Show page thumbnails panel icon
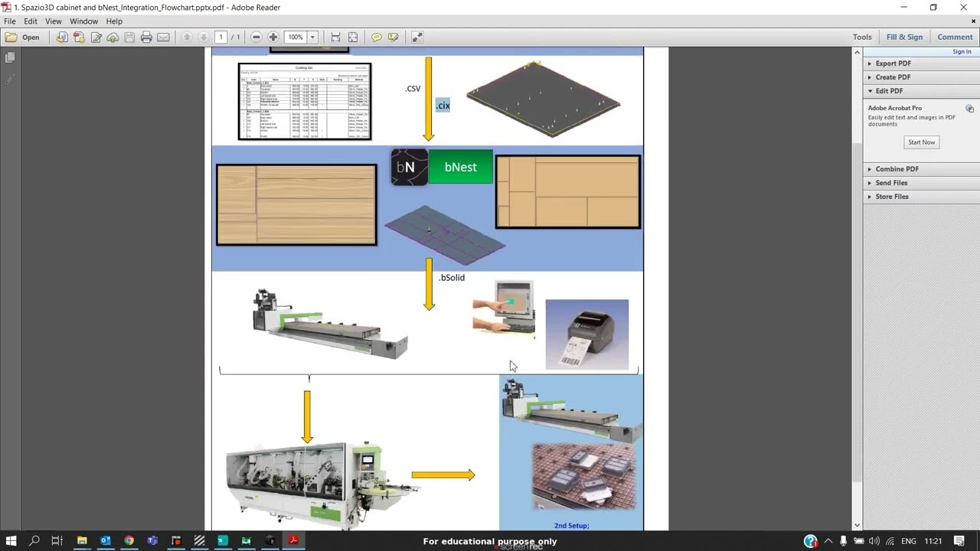This screenshot has width=980, height=551. click(10, 57)
